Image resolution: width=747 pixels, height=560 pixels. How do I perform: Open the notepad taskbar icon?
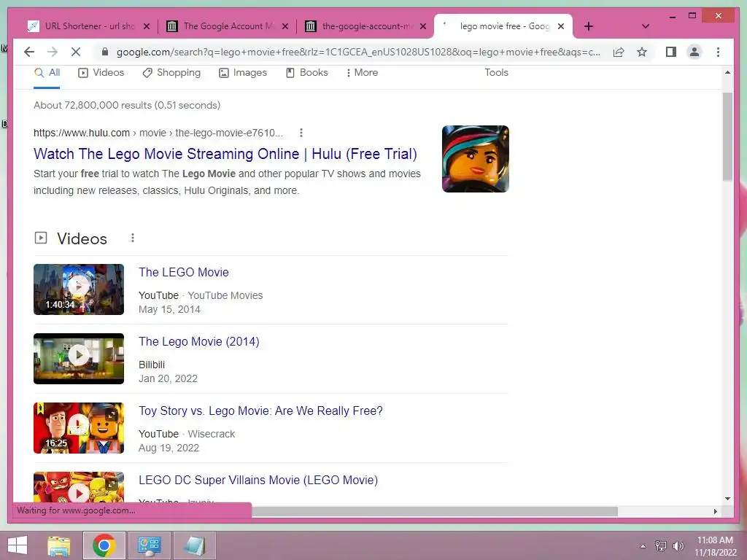click(194, 545)
